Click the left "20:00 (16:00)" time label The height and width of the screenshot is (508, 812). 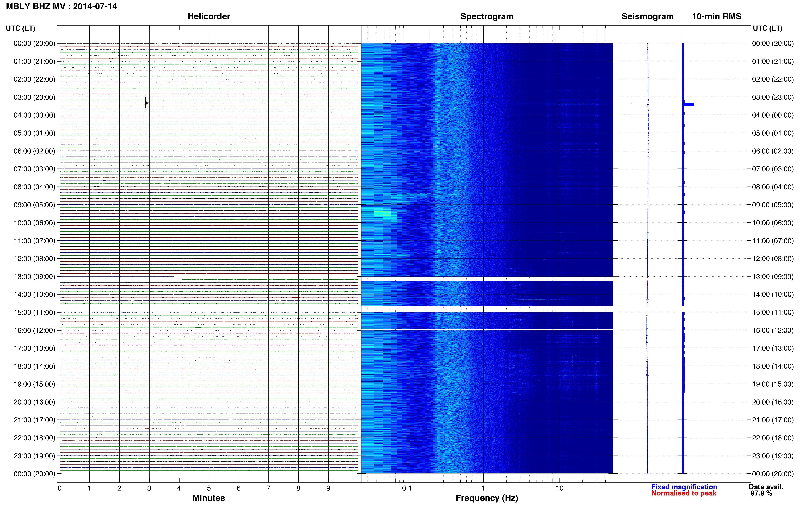coord(34,402)
